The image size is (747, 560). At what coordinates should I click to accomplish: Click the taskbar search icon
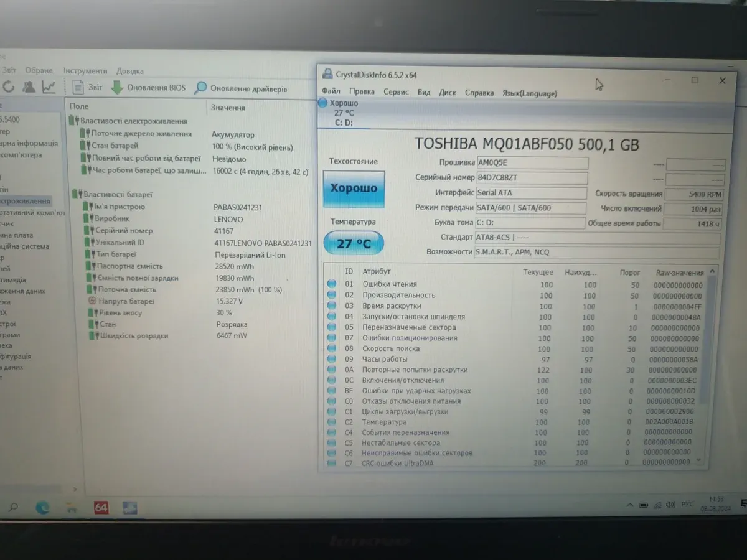(x=13, y=507)
